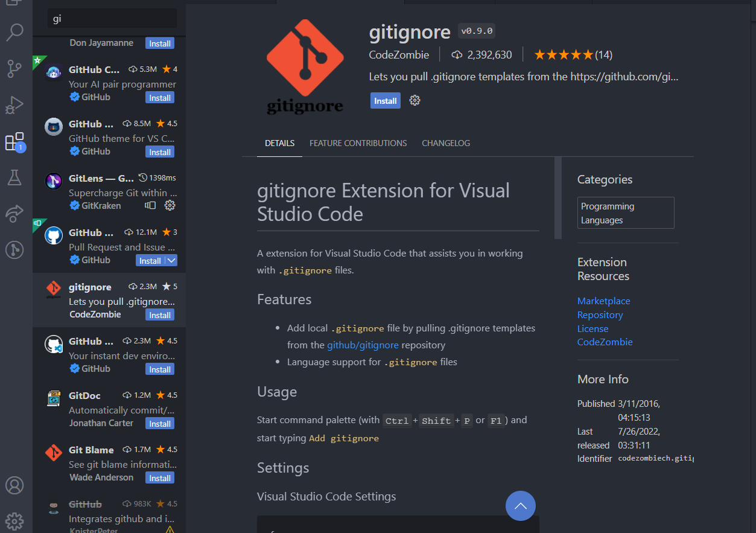Select the GitHub Codespaces extension icon
756x533 pixels.
[x=54, y=344]
